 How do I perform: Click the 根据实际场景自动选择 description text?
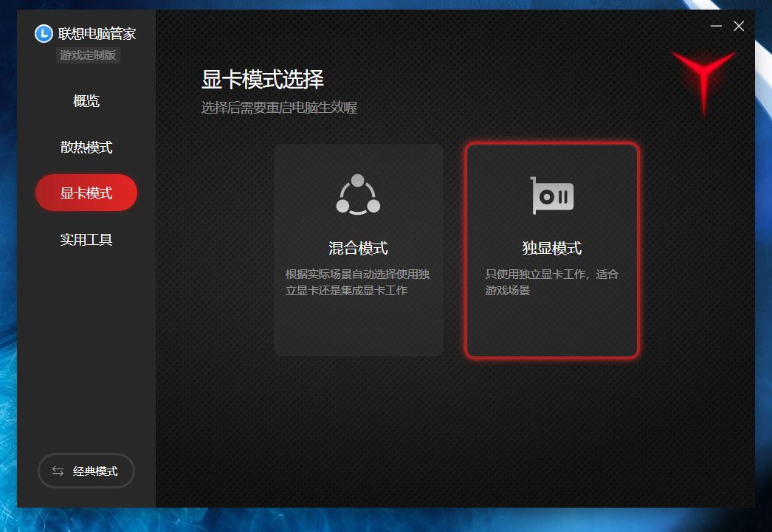pyautogui.click(x=357, y=282)
